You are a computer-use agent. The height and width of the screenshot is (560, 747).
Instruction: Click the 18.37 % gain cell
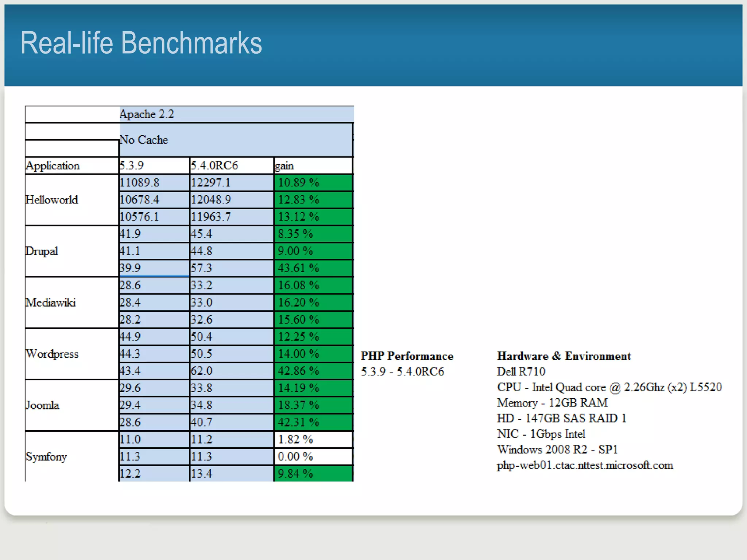tap(313, 405)
